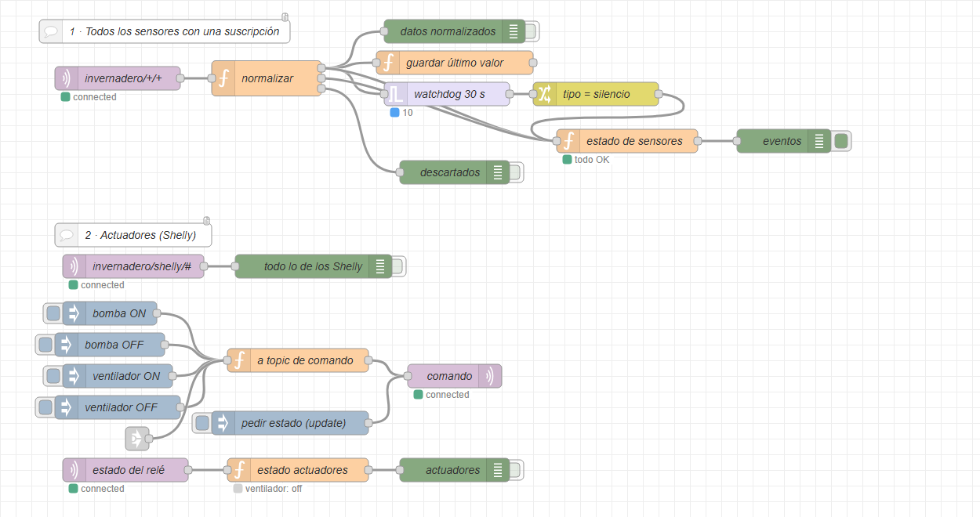Click the function icon on estado de sensores
The image size is (980, 517).
(568, 141)
